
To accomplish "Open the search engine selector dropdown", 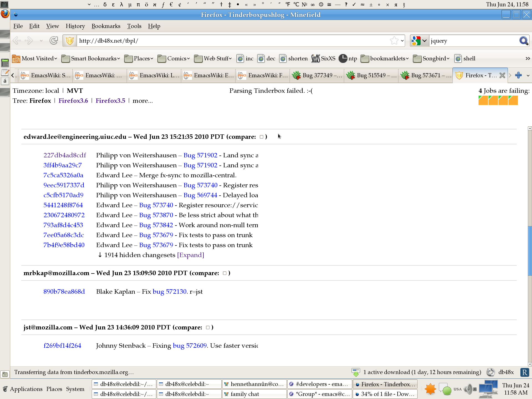I will pos(419,41).
